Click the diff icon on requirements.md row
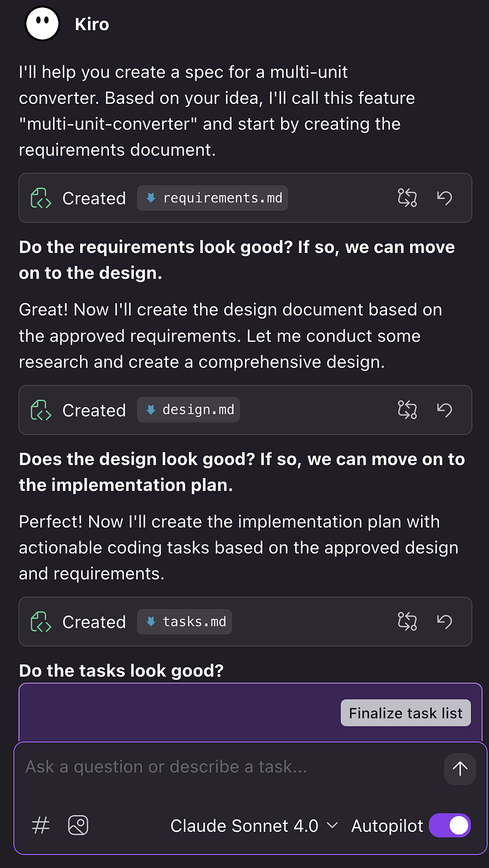The image size is (489, 868). (x=407, y=197)
